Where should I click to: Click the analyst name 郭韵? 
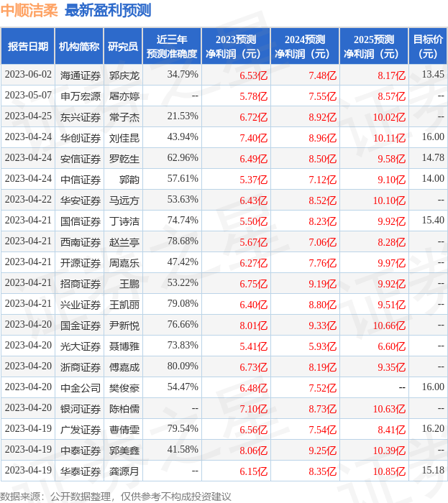129,180
